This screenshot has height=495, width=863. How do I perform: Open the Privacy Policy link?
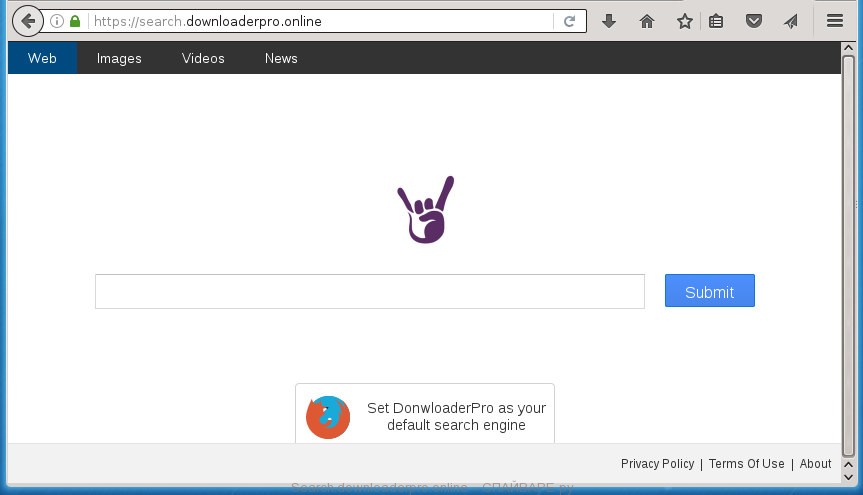pyautogui.click(x=657, y=464)
